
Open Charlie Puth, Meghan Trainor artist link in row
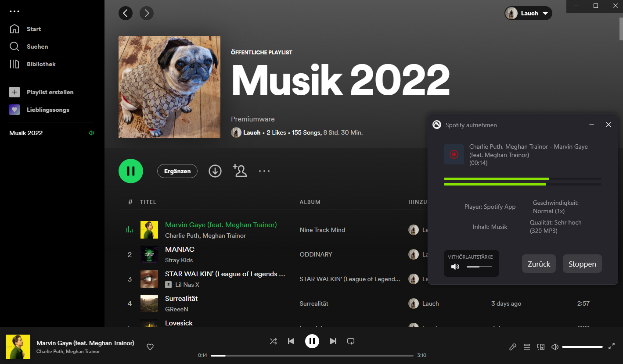tap(205, 236)
